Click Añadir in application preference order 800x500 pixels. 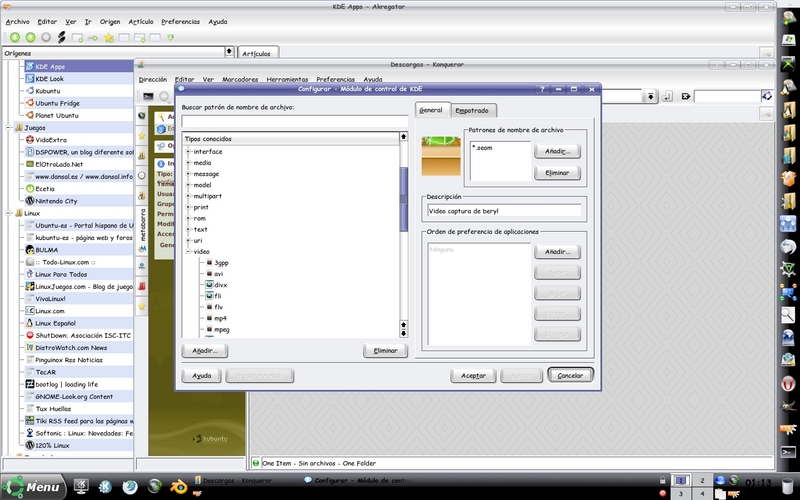[x=557, y=252]
